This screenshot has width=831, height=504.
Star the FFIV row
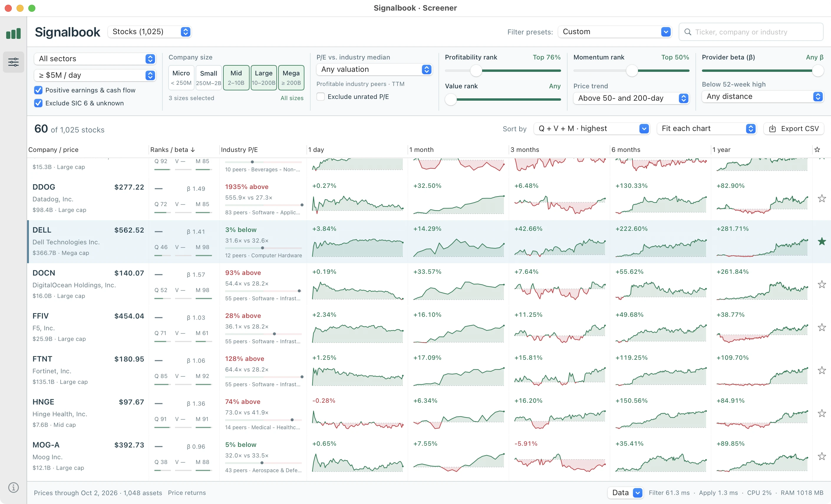pos(822,327)
